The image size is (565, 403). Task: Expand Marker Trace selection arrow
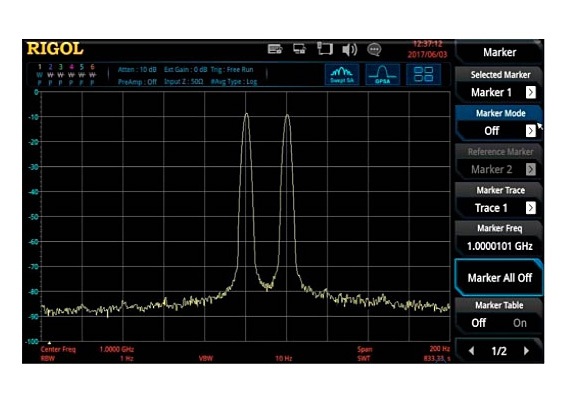[x=531, y=208]
